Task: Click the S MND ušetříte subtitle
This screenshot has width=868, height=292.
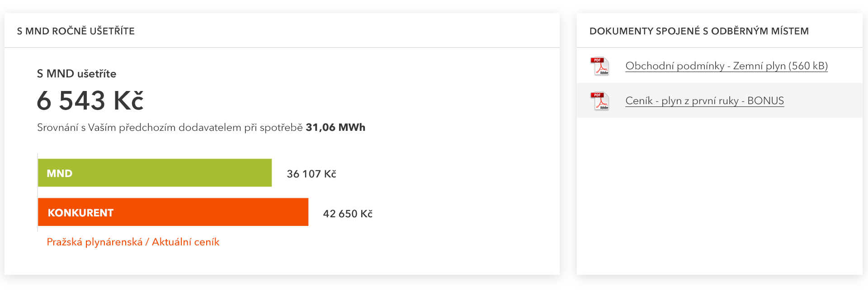Action: pyautogui.click(x=76, y=74)
